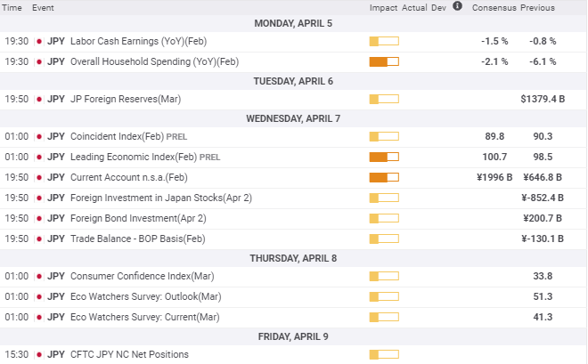This screenshot has height=364, width=588.
Task: Click impact bar for Coincident Index
Action: (383, 136)
